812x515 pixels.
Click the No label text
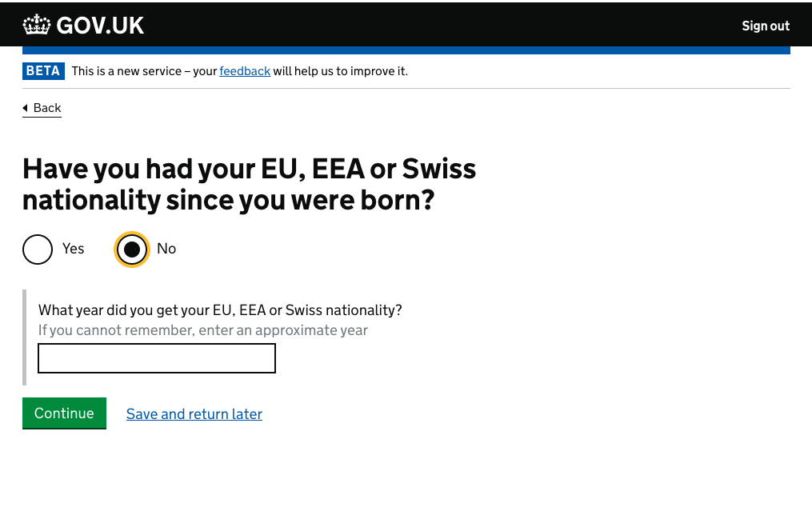(x=166, y=249)
